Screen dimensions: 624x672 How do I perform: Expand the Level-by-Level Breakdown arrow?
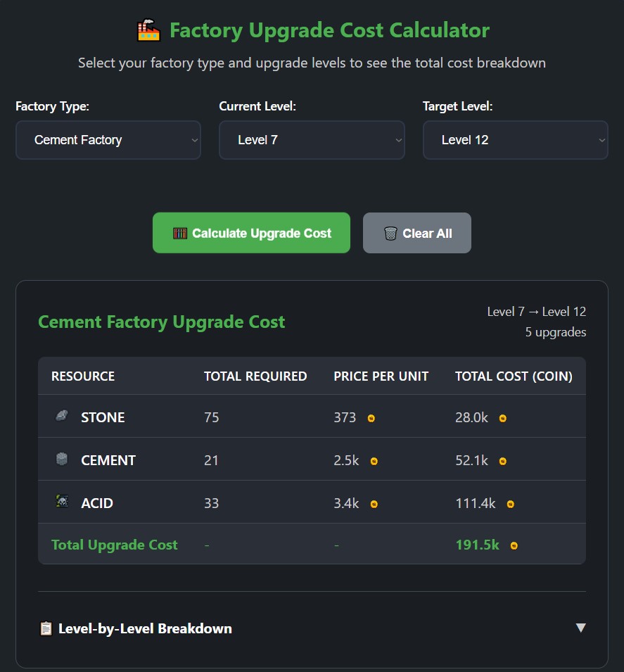[x=580, y=628]
